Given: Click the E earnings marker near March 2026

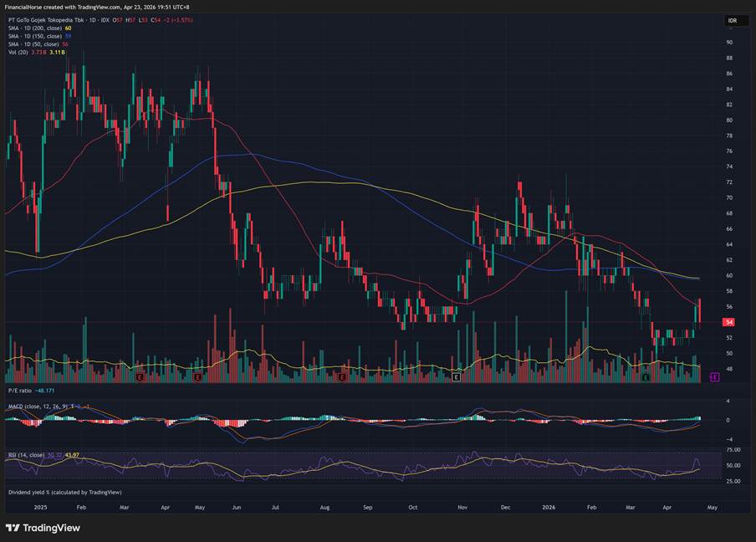Looking at the screenshot, I should [x=646, y=378].
